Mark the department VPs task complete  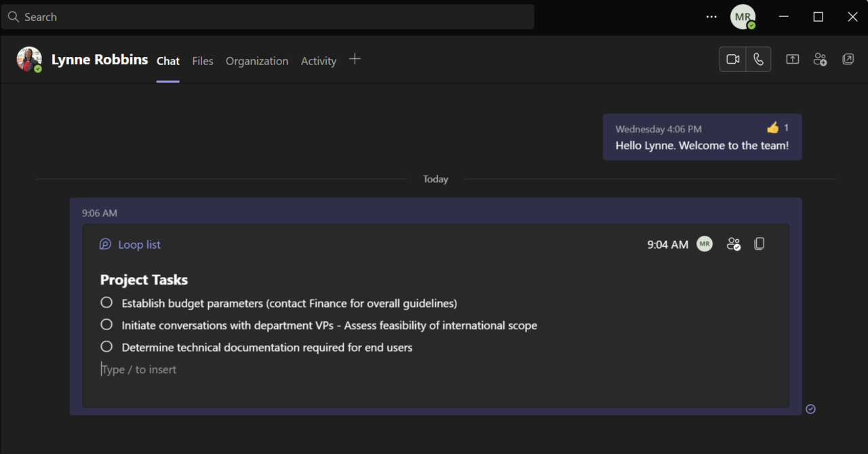106,325
